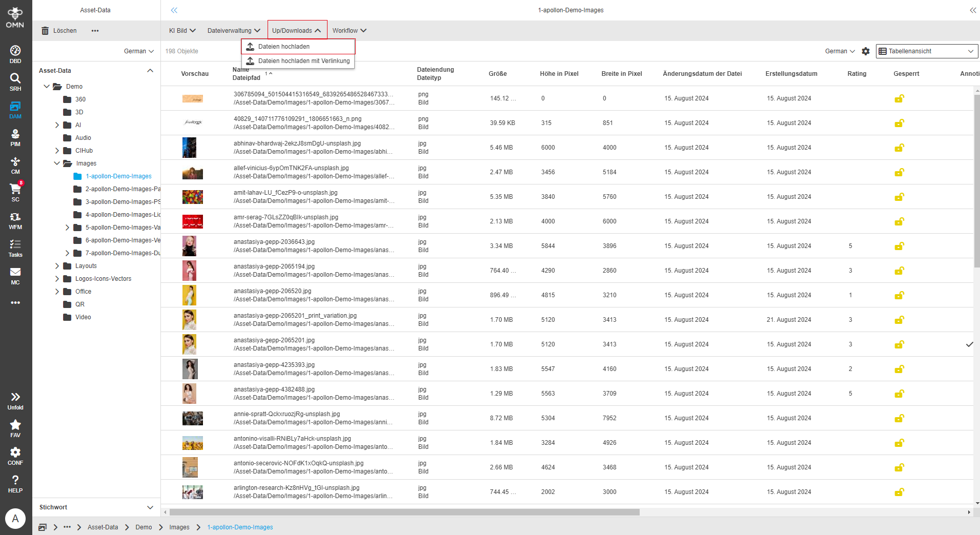The image size is (980, 535).
Task: Open Images via the breadcrumb link
Action: 179,527
